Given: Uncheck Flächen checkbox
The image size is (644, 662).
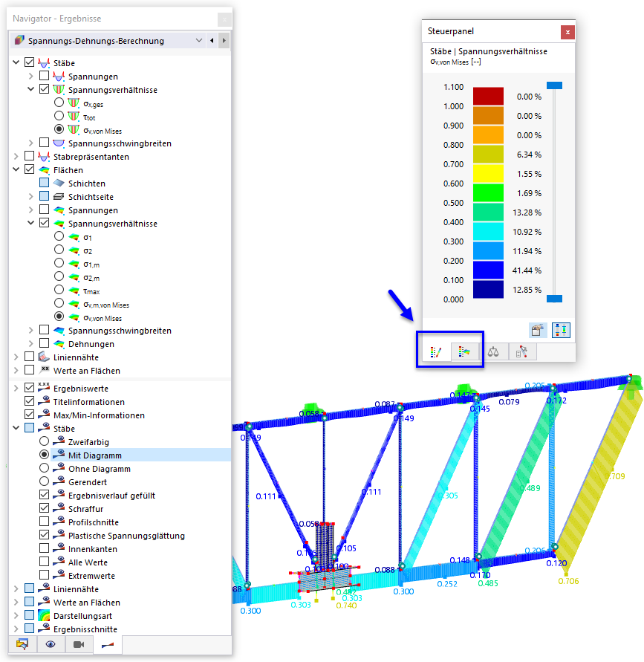Looking at the screenshot, I should pyautogui.click(x=29, y=169).
